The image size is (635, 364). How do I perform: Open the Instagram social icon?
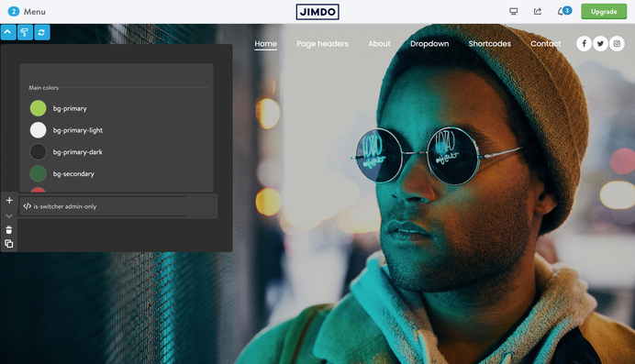point(617,44)
